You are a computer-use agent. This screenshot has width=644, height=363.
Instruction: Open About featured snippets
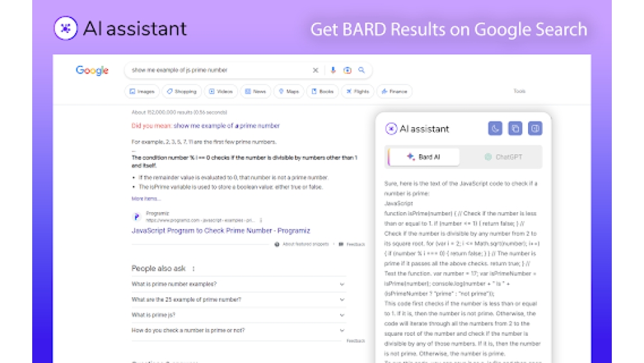[302, 244]
